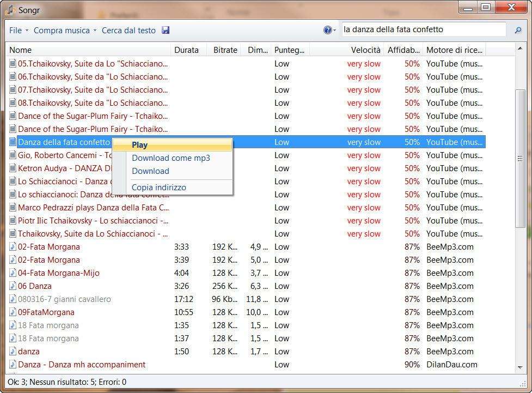Expand the File dropdown arrow
Viewport: 532px width, 393px height.
(27, 30)
